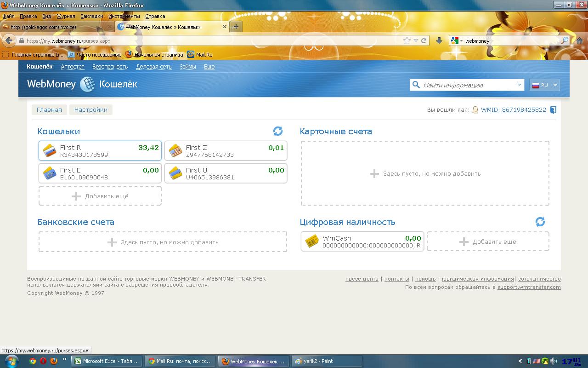The width and height of the screenshot is (588, 368).
Task: Switch to Microsoft Excel in the taskbar
Action: (x=107, y=361)
